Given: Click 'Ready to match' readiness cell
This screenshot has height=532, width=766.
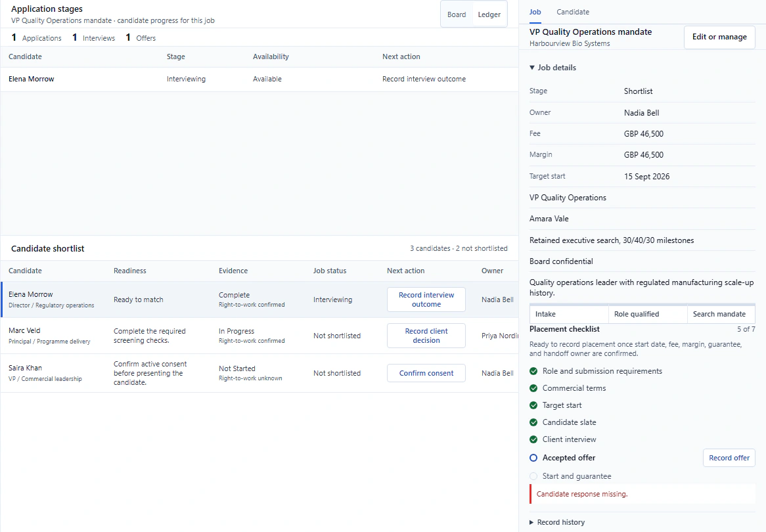Looking at the screenshot, I should (138, 299).
